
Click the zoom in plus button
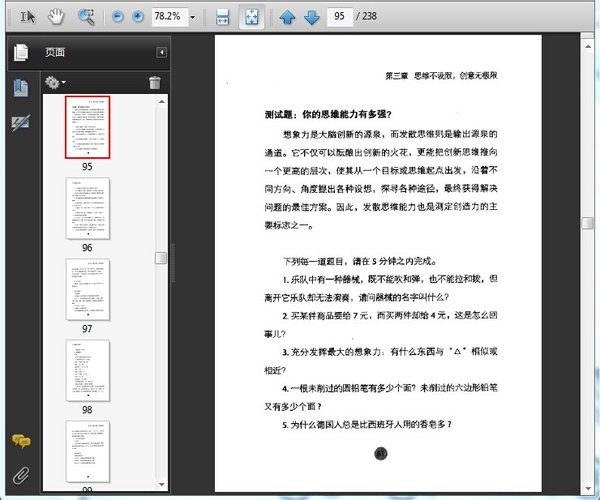pyautogui.click(x=137, y=17)
